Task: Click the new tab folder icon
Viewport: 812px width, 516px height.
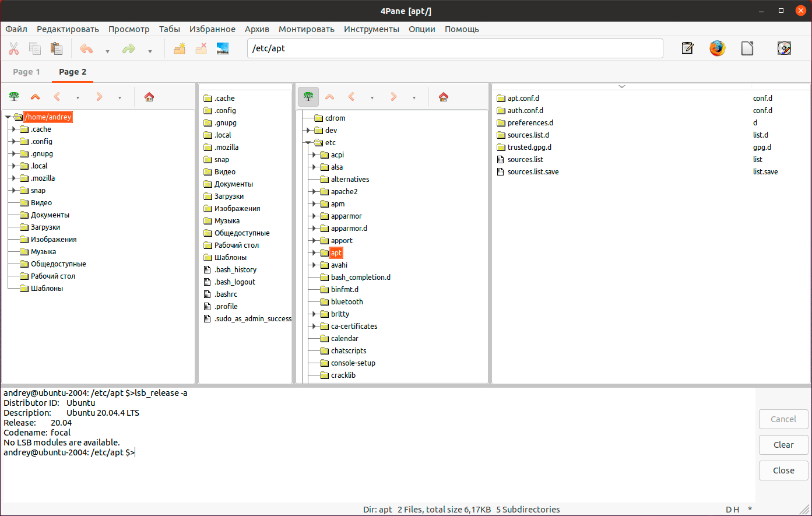Action: coord(180,49)
